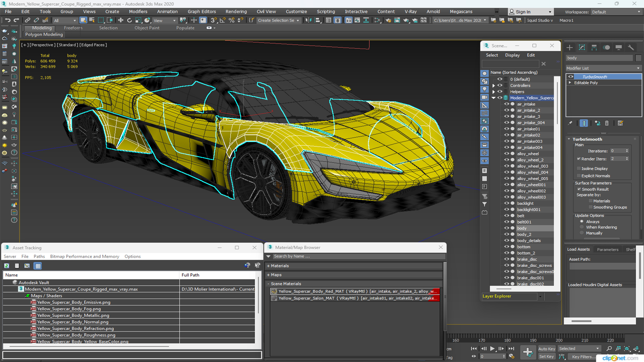Click Display Lights filter in Scene Explorer
This screenshot has height=362, width=644.
[x=485, y=89]
